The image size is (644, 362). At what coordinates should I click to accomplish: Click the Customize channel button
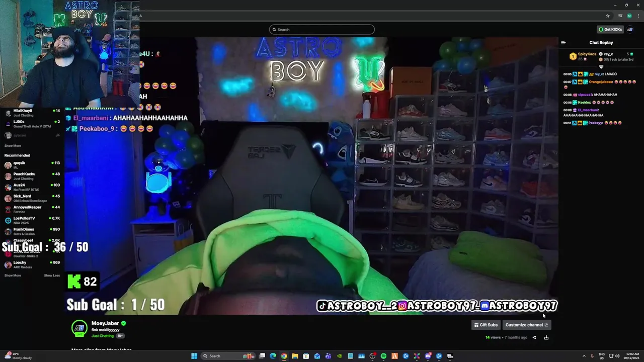tap(526, 325)
